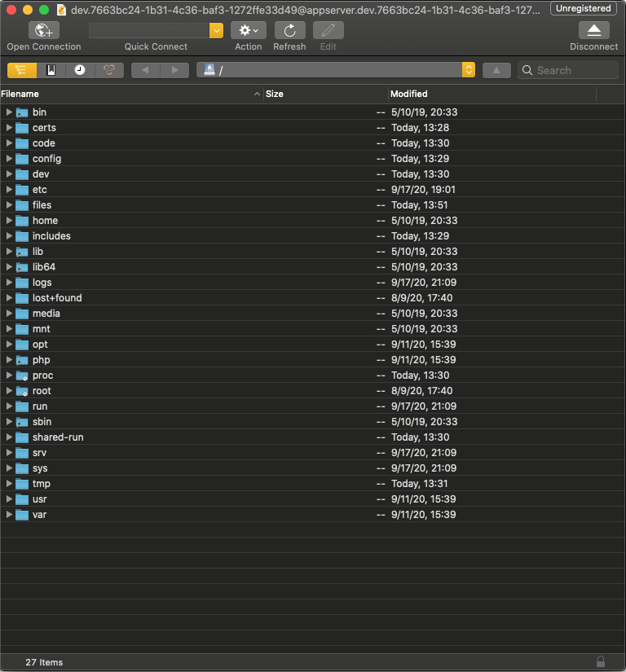Sort the list by Size column header
This screenshot has width=626, height=672.
[326, 94]
